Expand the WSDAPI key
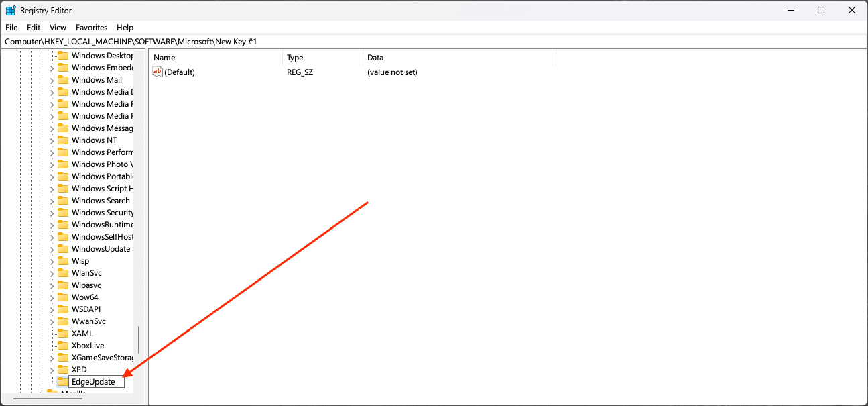 (52, 309)
